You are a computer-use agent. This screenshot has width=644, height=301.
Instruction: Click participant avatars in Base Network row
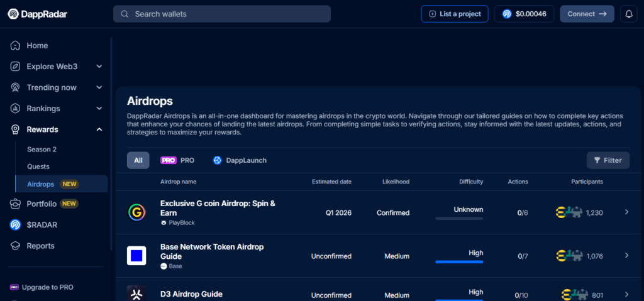569,256
